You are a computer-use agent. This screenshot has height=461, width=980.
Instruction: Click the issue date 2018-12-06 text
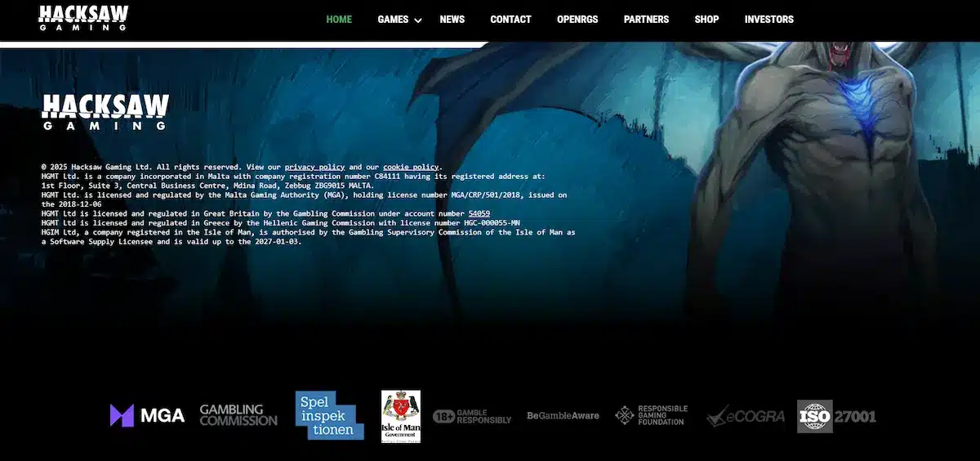pos(78,204)
